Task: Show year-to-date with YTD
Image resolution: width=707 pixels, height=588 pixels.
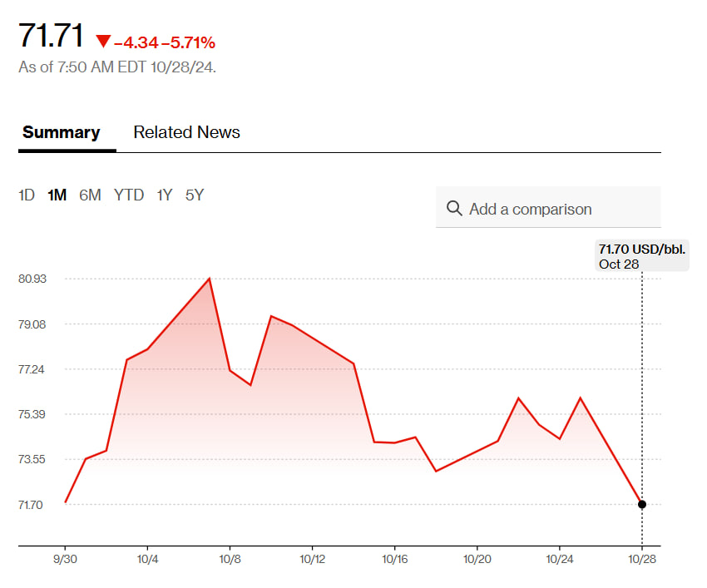Action: click(129, 195)
